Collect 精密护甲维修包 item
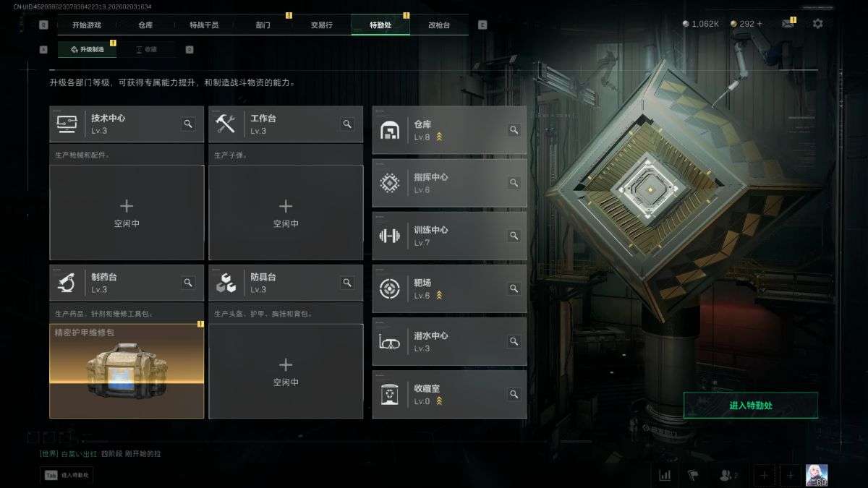 click(127, 371)
